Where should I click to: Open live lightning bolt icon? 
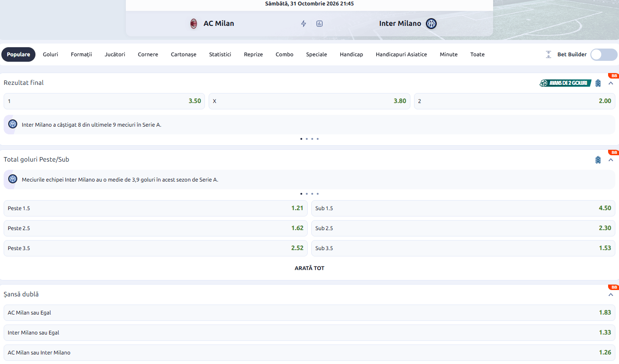point(304,24)
